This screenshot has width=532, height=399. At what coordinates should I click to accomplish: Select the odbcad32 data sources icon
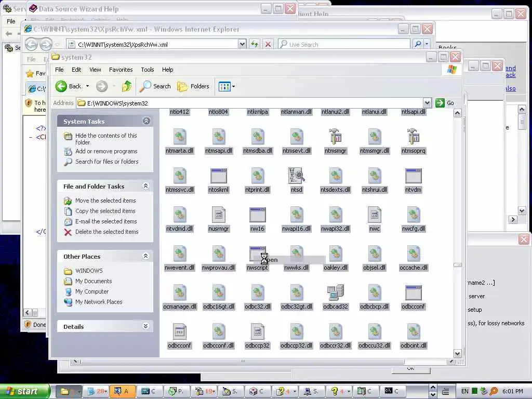(335, 293)
